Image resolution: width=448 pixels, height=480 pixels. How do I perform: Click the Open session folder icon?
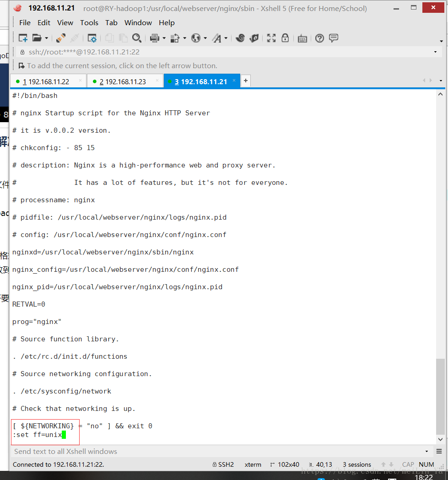[x=37, y=38]
